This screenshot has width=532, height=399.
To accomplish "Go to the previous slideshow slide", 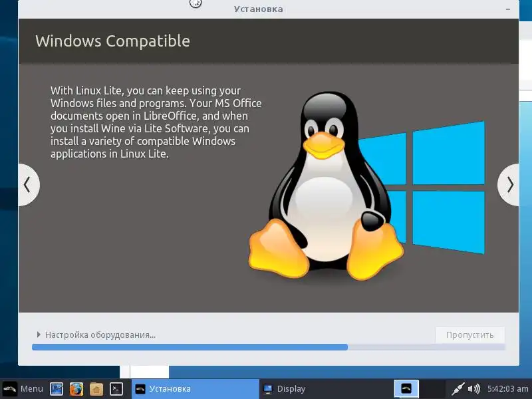I will click(29, 185).
